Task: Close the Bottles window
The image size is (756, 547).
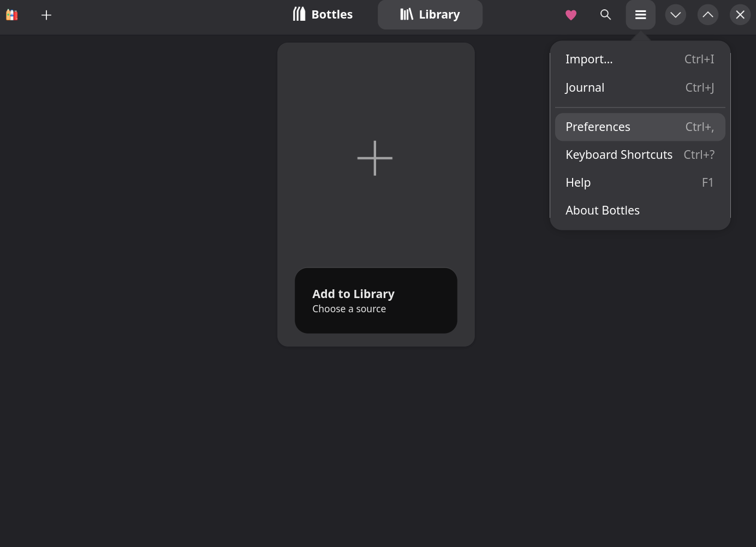Action: point(740,15)
